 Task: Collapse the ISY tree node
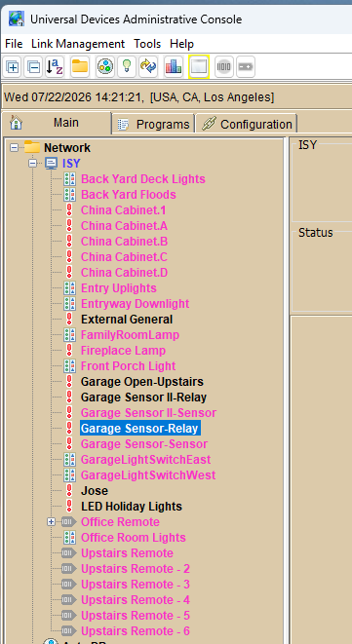pos(32,164)
